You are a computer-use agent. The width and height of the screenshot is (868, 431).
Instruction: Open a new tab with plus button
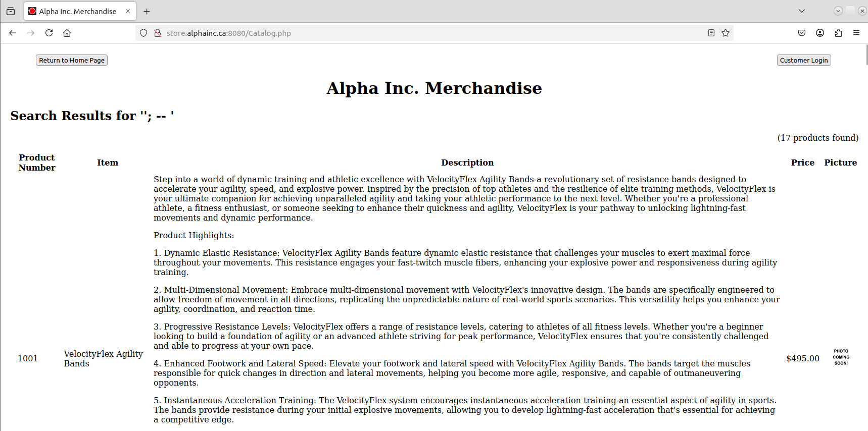[147, 11]
